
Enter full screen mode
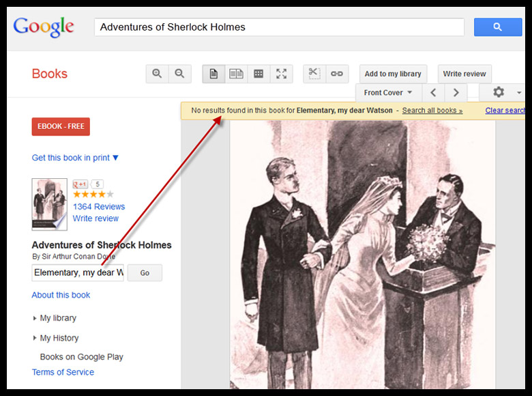(x=281, y=74)
